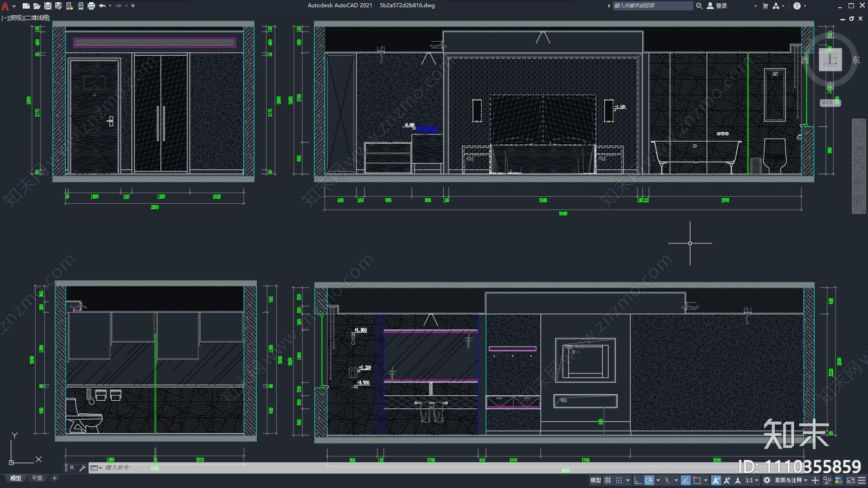Screen dimensions: 868x488
Task: Toggle auto-add annotation scales
Action: [x=727, y=480]
